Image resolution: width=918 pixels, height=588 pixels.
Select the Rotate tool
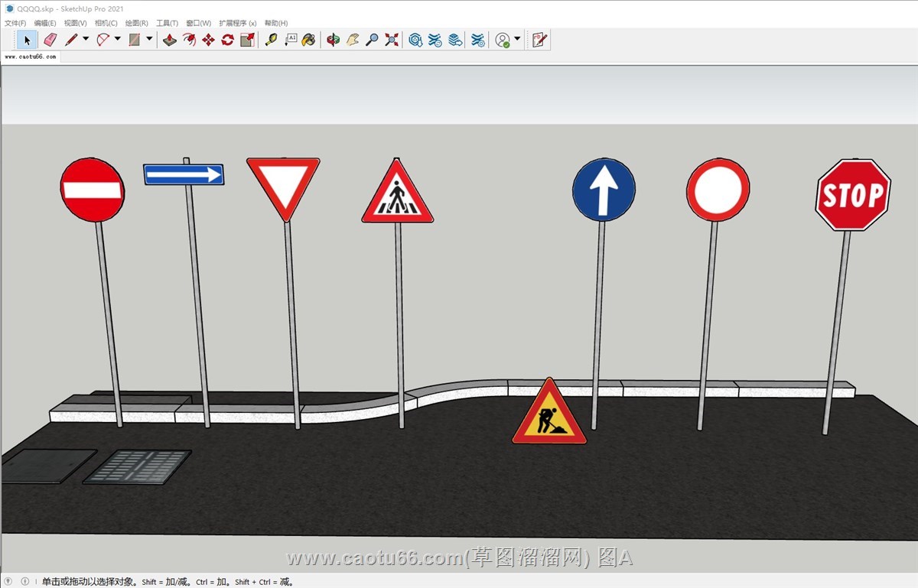coord(227,40)
